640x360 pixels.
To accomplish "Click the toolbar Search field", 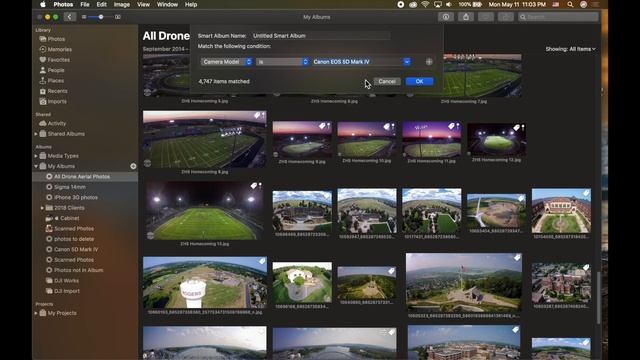I will click(558, 17).
